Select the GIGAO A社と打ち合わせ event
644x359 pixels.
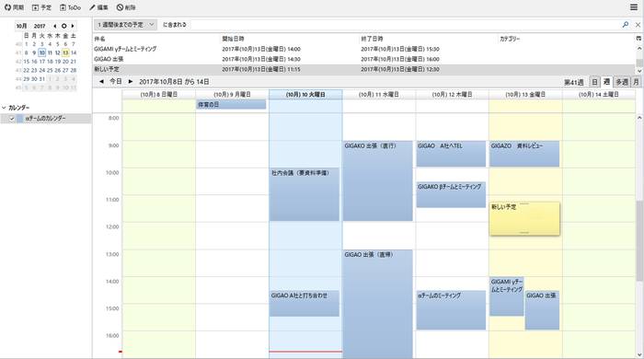click(305, 304)
